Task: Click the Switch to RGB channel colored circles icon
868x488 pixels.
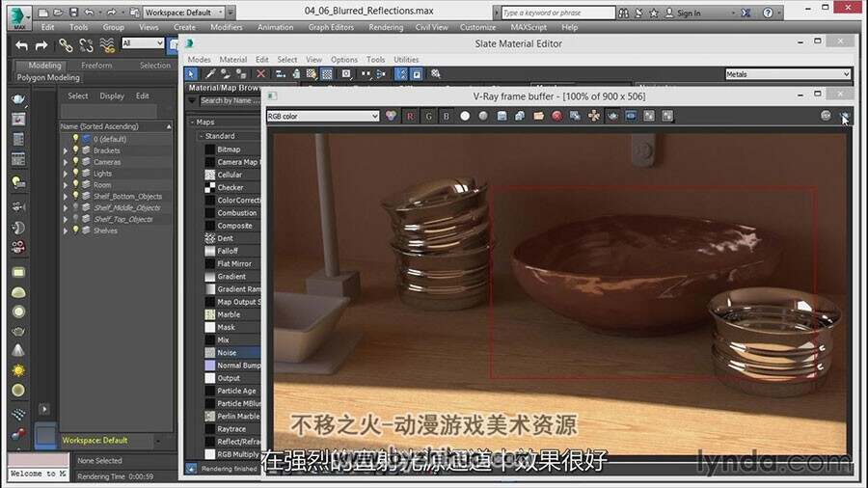Action: pos(391,116)
